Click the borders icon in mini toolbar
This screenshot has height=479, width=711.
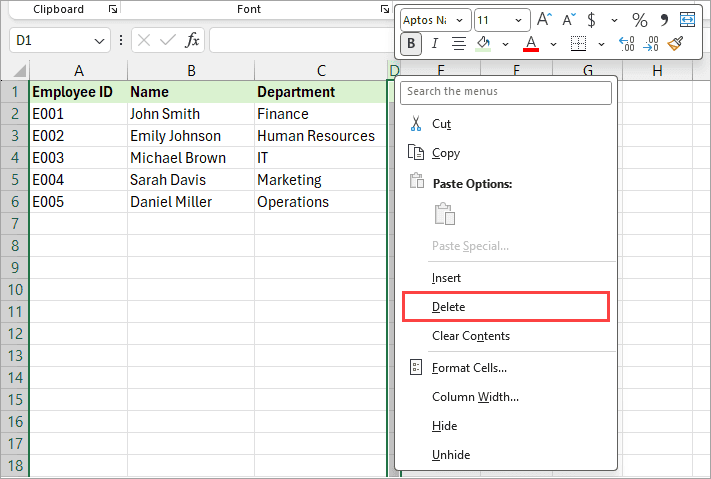(578, 44)
